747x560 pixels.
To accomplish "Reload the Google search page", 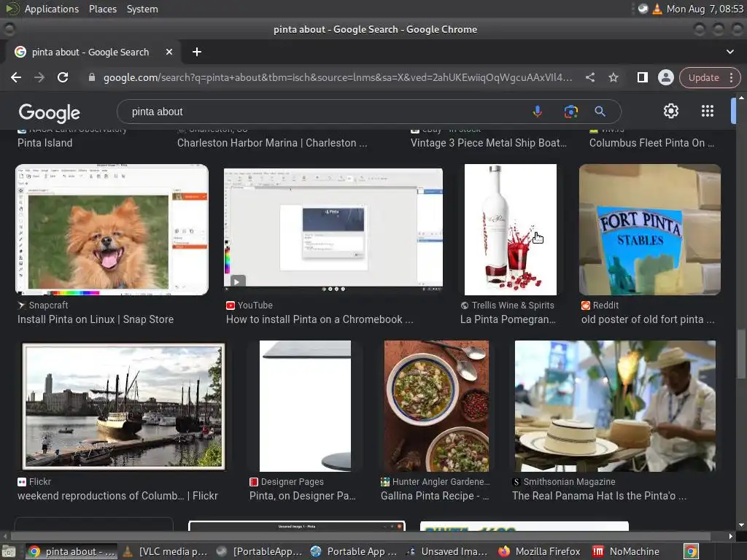I will (x=63, y=77).
